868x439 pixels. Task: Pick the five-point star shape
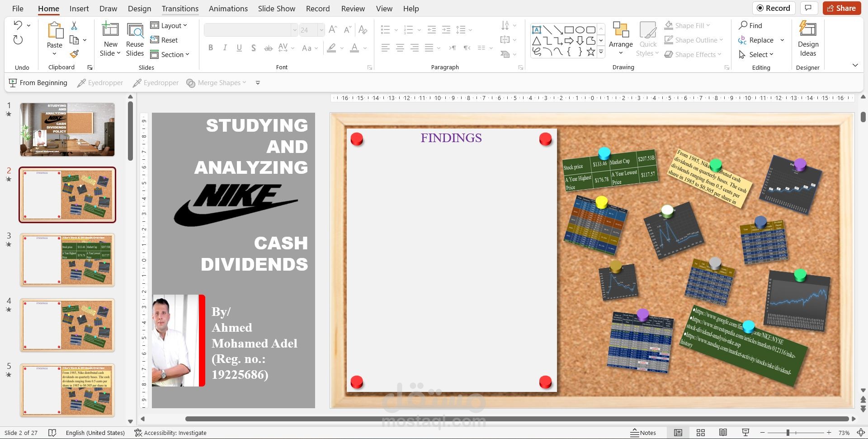click(x=590, y=52)
